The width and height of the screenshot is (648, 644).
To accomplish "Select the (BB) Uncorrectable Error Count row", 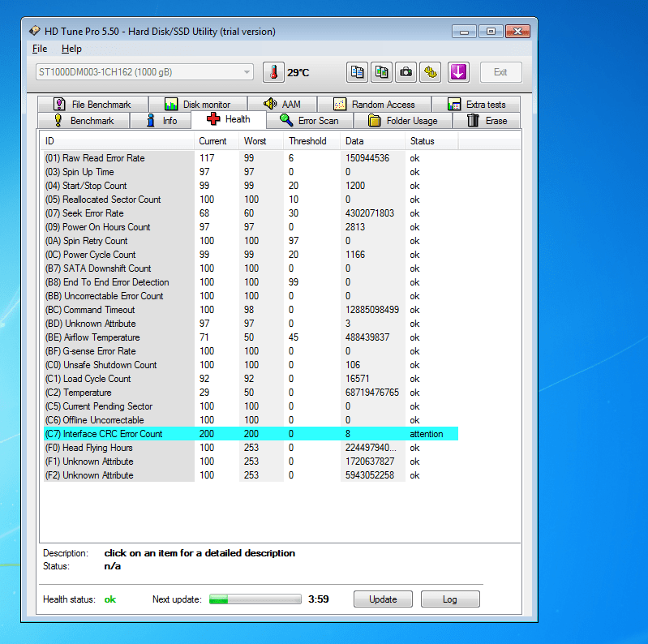I will [x=251, y=295].
